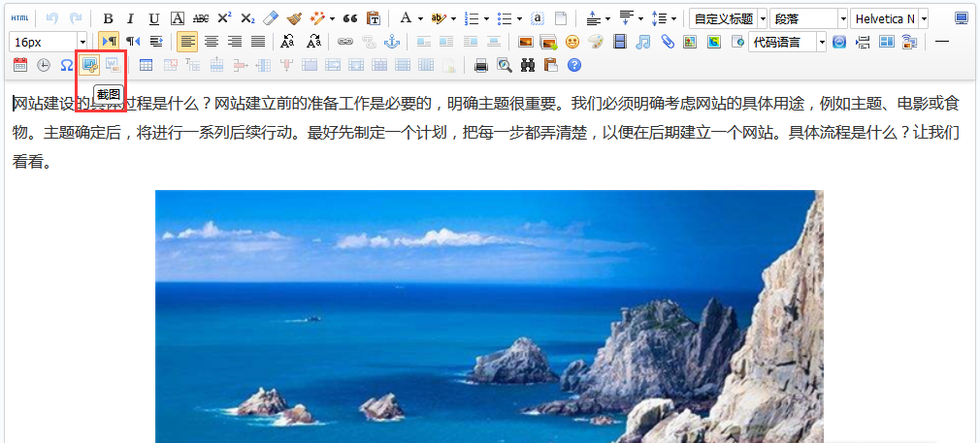Open the font color dropdown arrow

point(420,18)
